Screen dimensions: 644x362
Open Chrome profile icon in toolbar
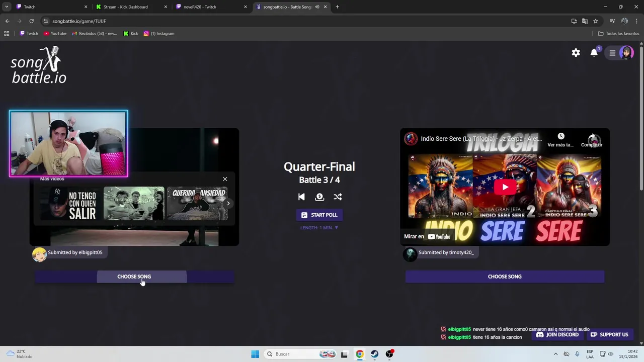(624, 21)
